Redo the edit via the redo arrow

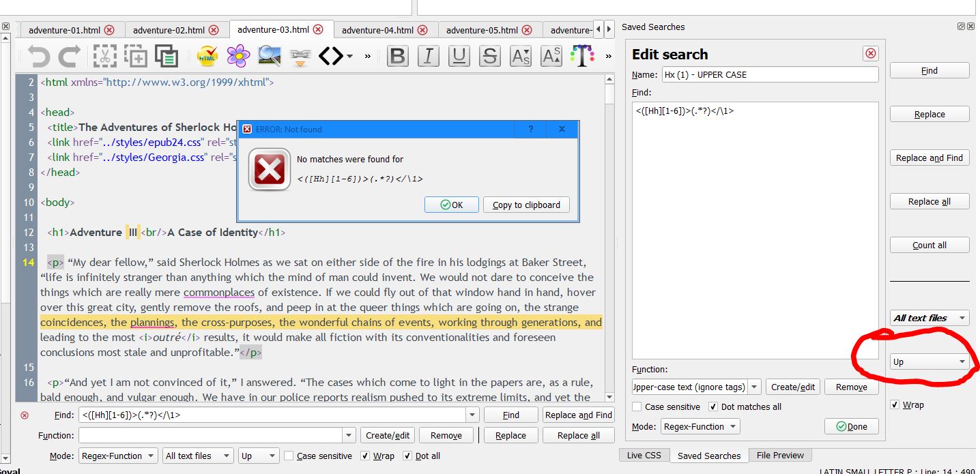tap(69, 56)
